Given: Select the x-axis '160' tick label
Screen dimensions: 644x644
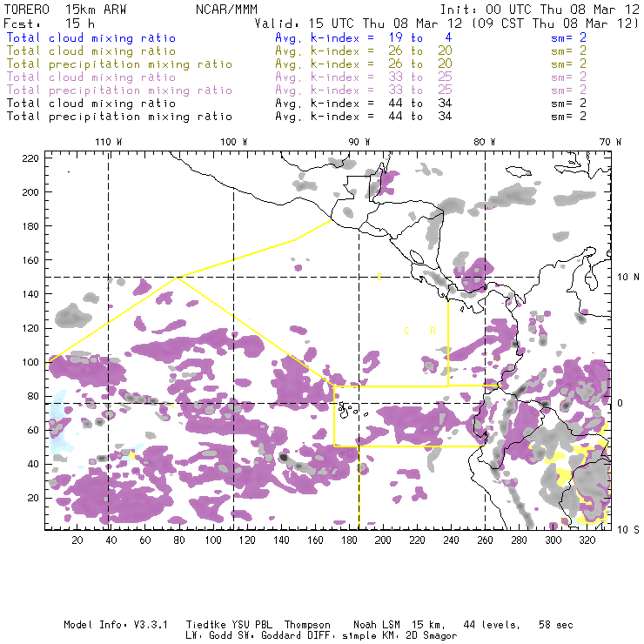Looking at the screenshot, I should coord(315,540).
